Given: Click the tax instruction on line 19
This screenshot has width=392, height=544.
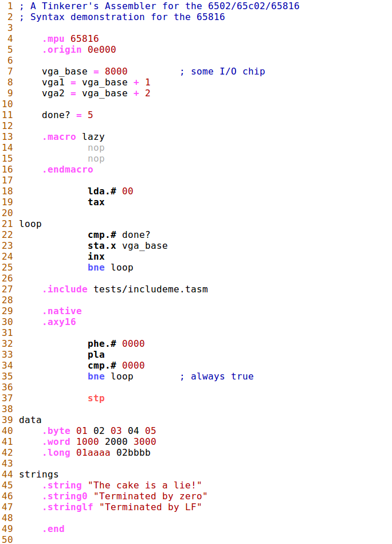Looking at the screenshot, I should (x=96, y=202).
